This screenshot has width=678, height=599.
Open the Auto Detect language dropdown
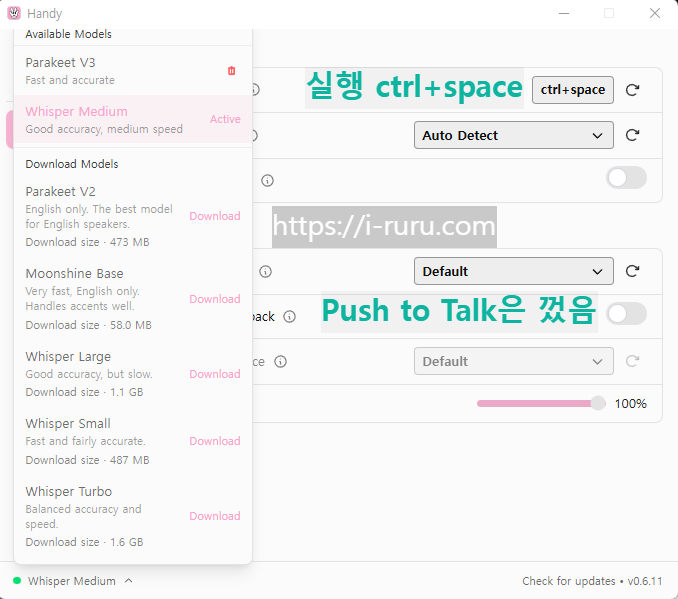[513, 135]
